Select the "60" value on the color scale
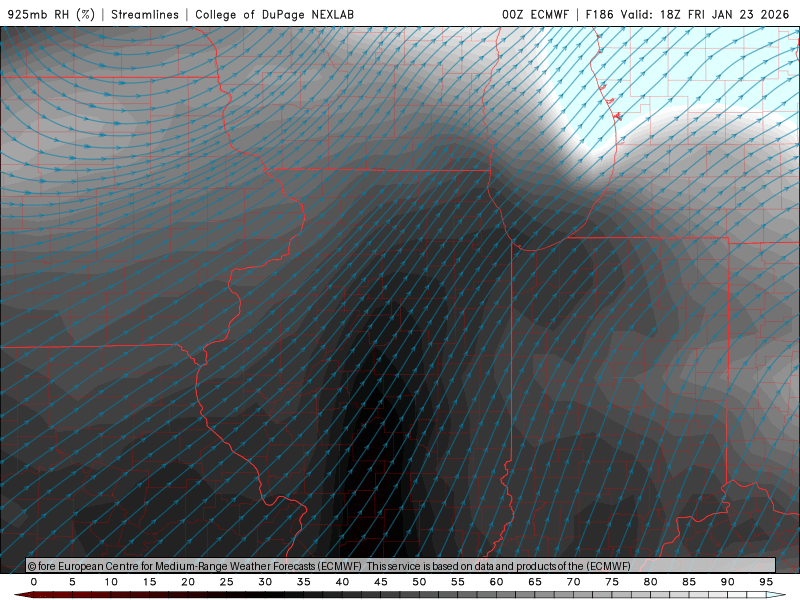800x600 pixels. tap(496, 582)
